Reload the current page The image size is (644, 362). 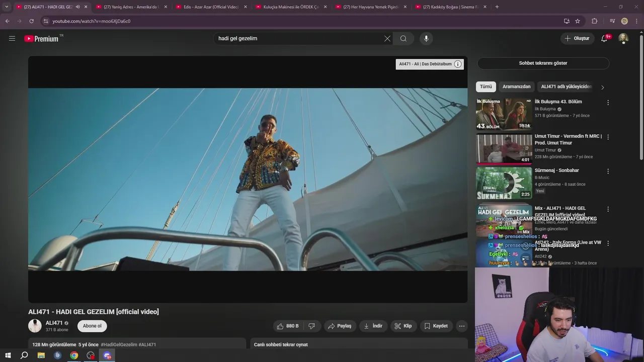point(31,21)
